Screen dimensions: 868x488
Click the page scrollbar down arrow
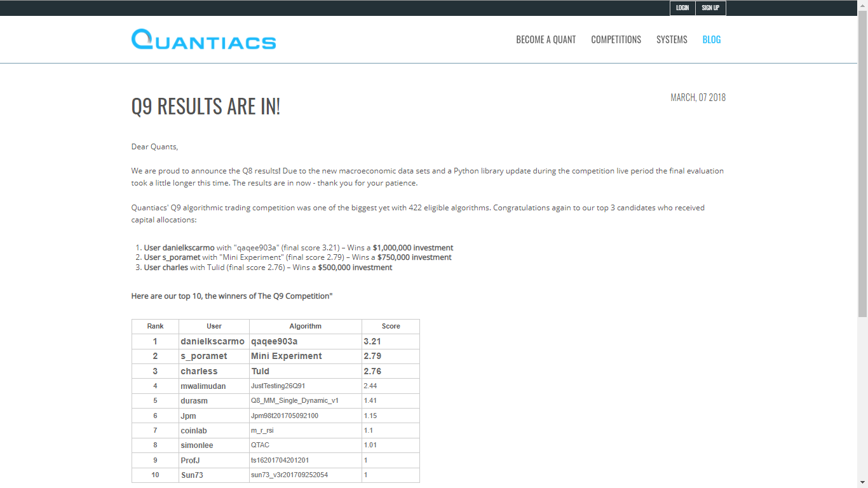point(862,482)
